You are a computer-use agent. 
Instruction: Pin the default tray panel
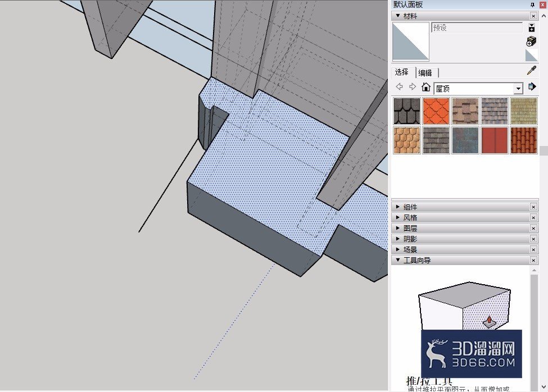tap(532, 4)
